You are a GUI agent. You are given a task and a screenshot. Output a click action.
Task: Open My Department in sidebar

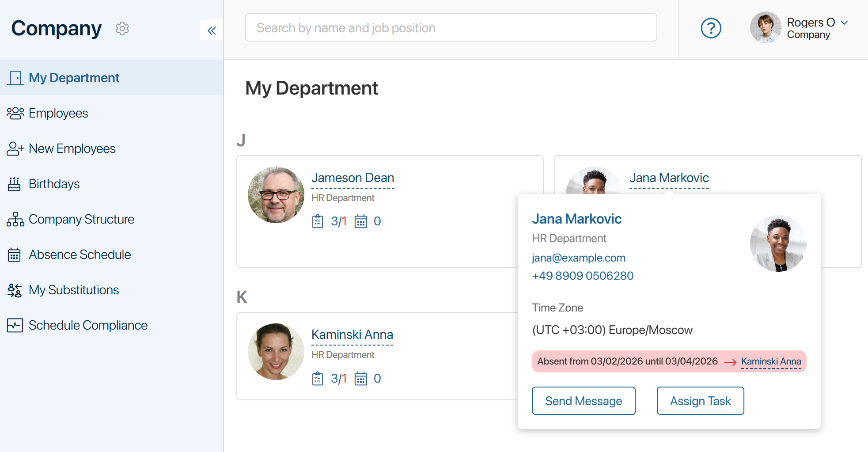tap(74, 78)
